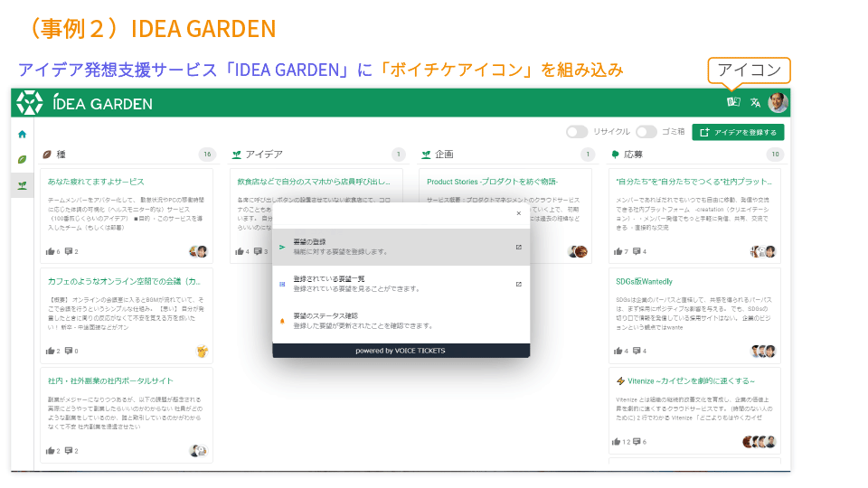This screenshot has height=488, width=868.
Task: Click external-link icon on 要望の登録 row
Action: 518,247
